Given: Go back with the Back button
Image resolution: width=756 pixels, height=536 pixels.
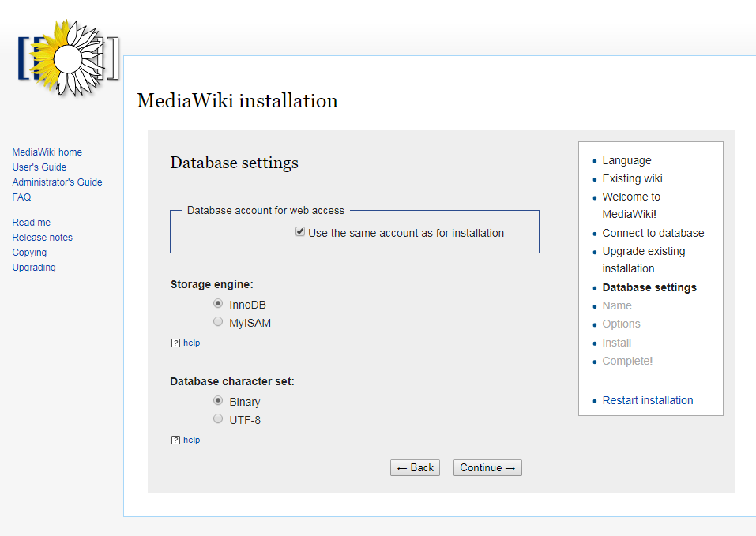Looking at the screenshot, I should coord(415,467).
